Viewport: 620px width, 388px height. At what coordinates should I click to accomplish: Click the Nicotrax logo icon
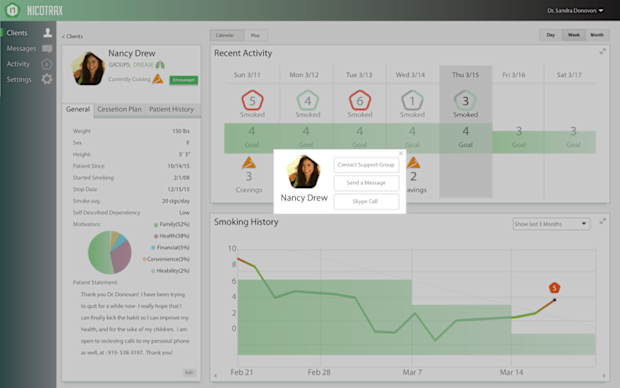pyautogui.click(x=12, y=10)
